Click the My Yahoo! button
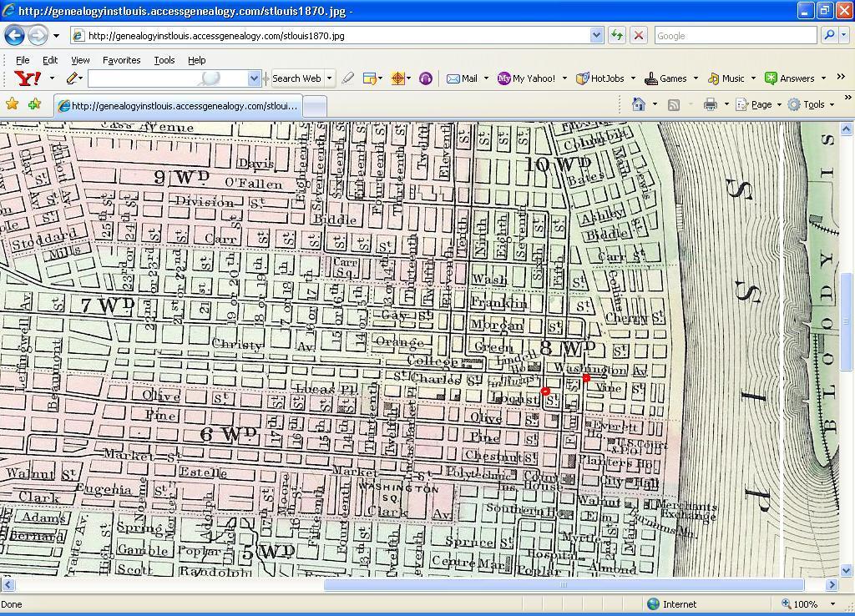The width and height of the screenshot is (855, 616). tap(527, 78)
